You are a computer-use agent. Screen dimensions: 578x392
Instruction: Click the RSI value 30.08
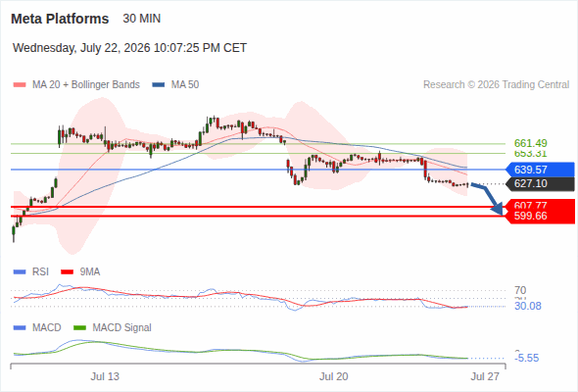(528, 306)
